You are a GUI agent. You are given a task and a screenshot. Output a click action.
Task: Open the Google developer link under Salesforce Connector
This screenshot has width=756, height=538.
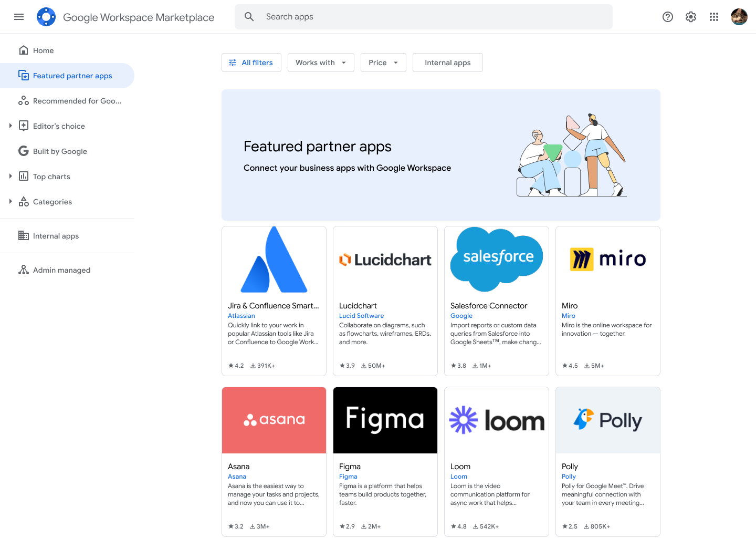461,316
